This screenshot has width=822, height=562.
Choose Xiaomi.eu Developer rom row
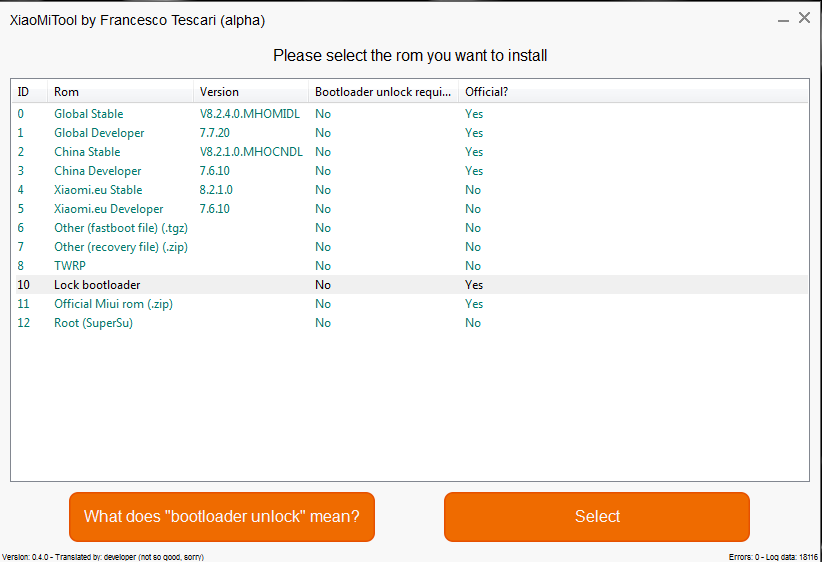click(x=108, y=209)
